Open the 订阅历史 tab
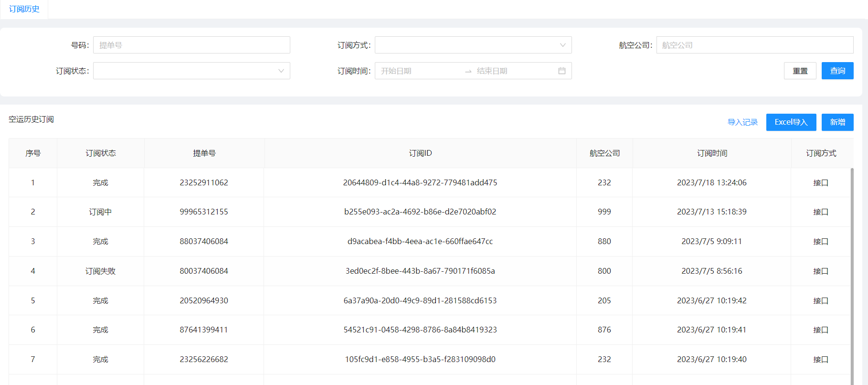Image resolution: width=868 pixels, height=385 pixels. tap(24, 9)
